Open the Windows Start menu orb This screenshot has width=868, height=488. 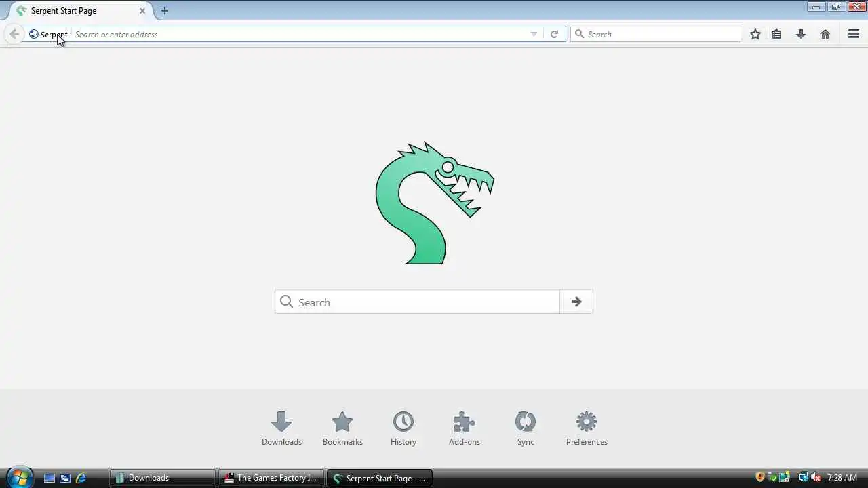(19, 477)
